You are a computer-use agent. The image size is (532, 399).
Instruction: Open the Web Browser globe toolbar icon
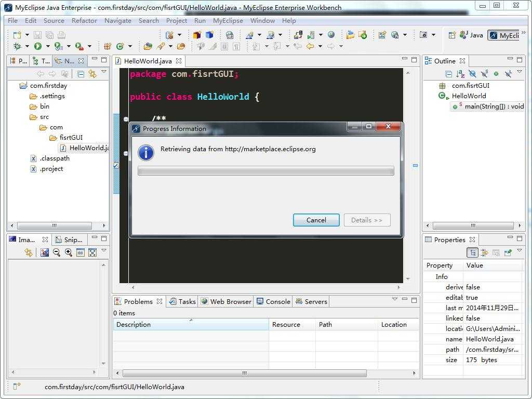[331, 35]
